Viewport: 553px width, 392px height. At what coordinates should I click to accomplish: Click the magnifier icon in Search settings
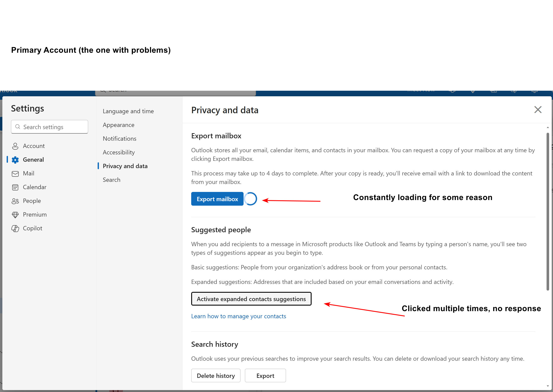tap(18, 127)
